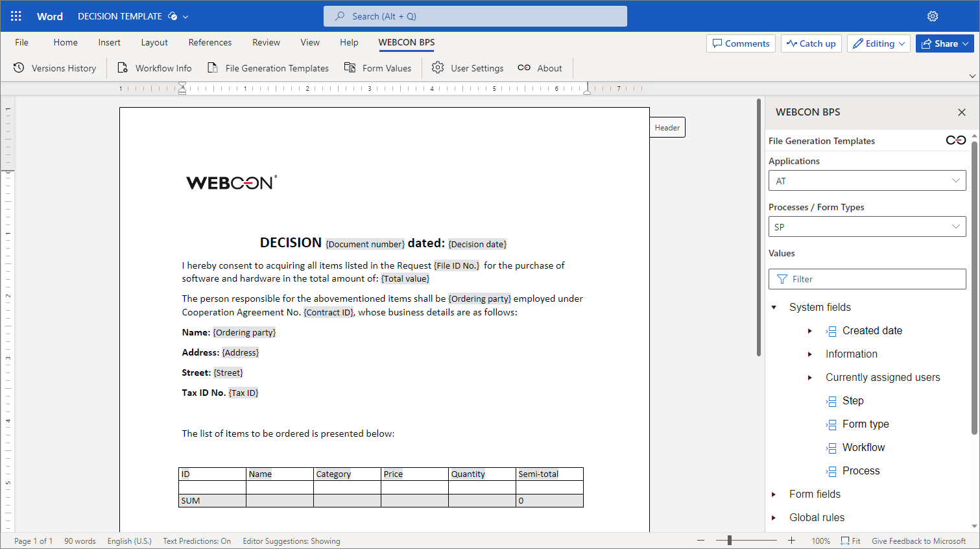This screenshot has height=549, width=980.
Task: Click the {Total value} placeholder
Action: pos(405,278)
